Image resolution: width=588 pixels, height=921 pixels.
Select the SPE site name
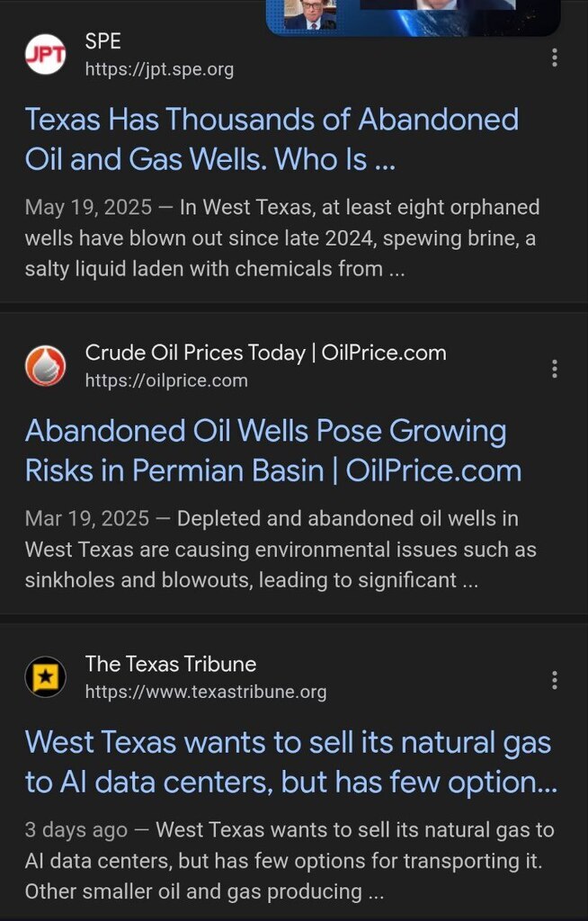(x=102, y=41)
